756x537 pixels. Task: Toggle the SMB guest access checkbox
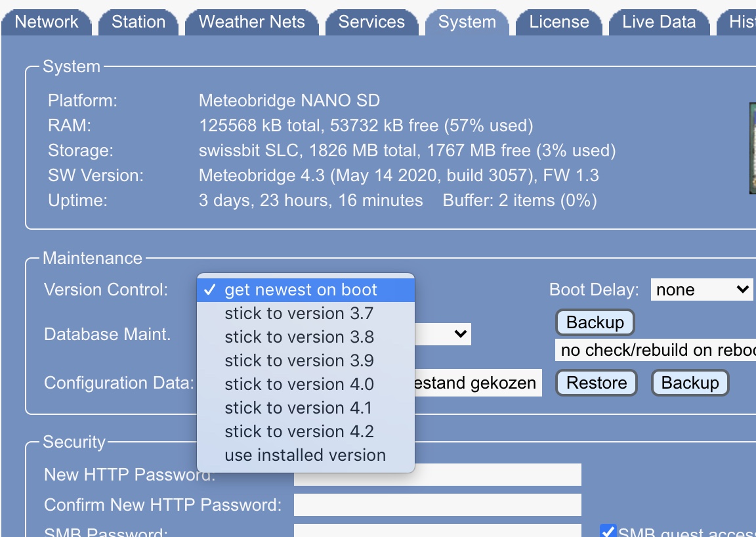[608, 532]
